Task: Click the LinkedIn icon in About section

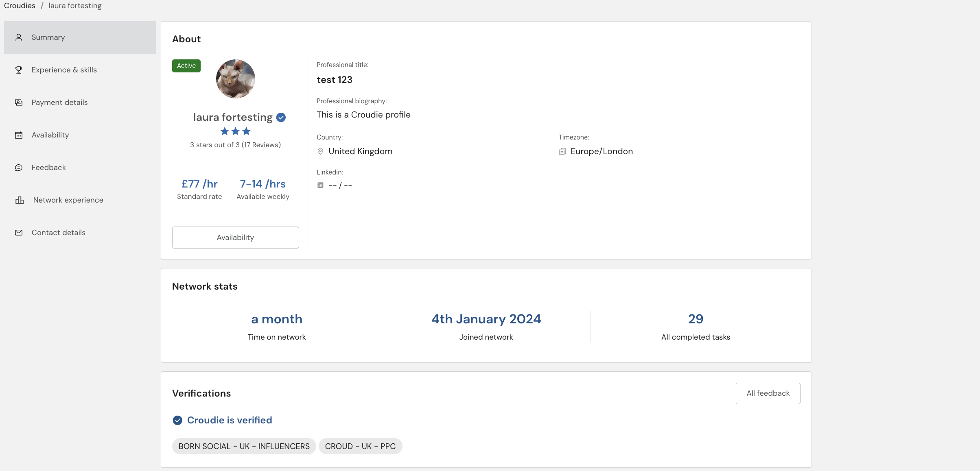Action: coord(320,185)
